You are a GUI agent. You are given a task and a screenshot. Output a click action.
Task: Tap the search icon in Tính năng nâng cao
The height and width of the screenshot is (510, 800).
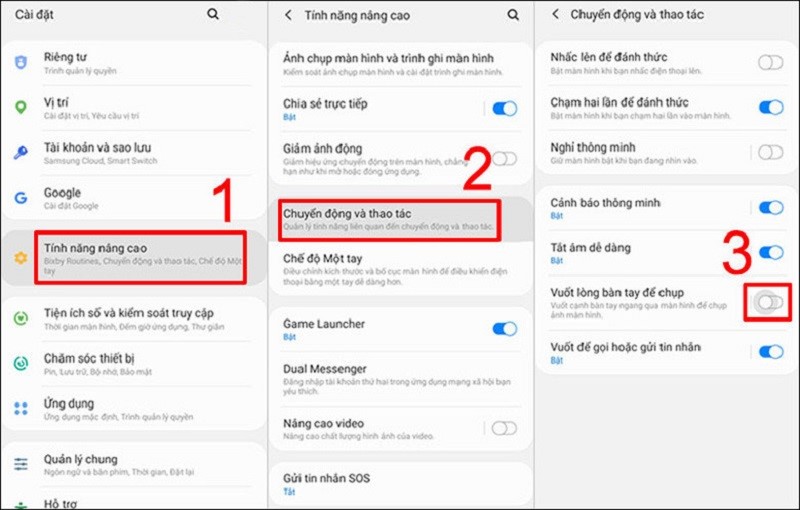coord(513,15)
